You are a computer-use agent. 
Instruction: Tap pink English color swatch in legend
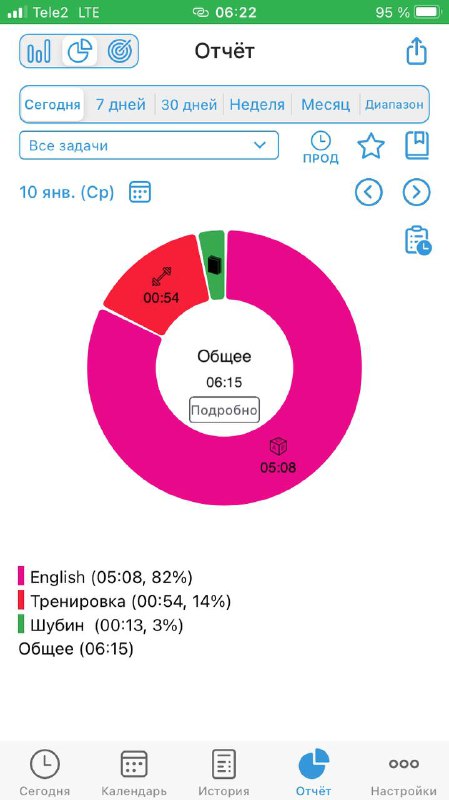tap(21, 577)
